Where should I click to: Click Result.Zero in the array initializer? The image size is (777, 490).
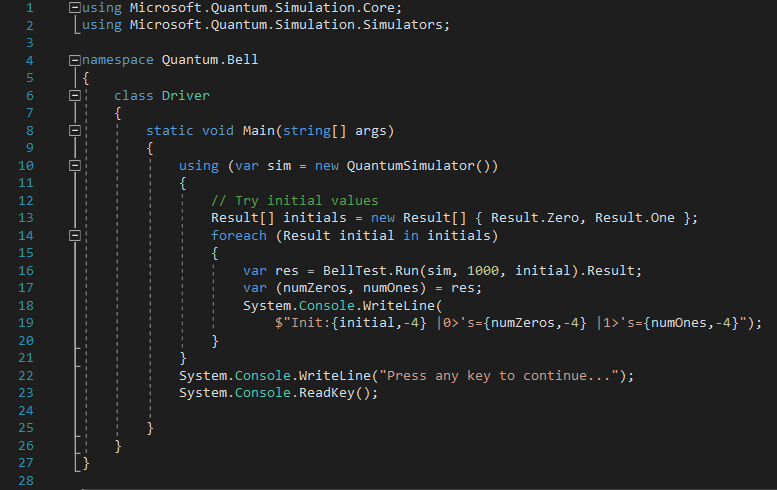535,218
